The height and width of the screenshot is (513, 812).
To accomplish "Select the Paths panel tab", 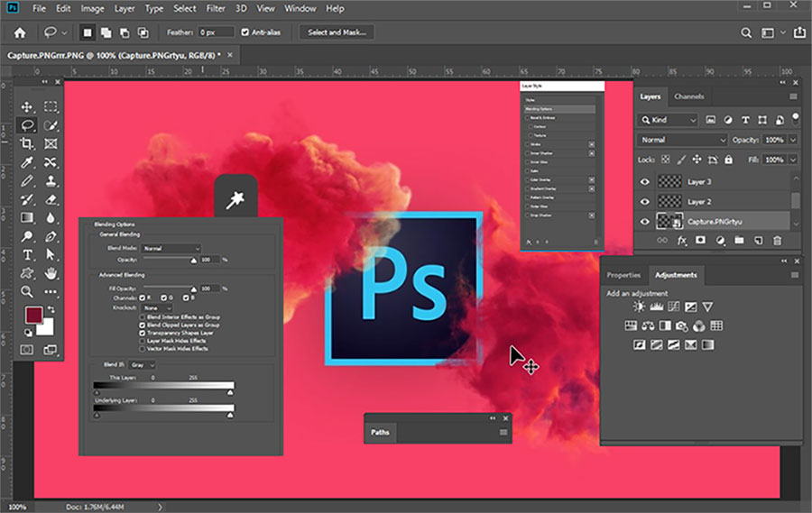I will point(380,432).
